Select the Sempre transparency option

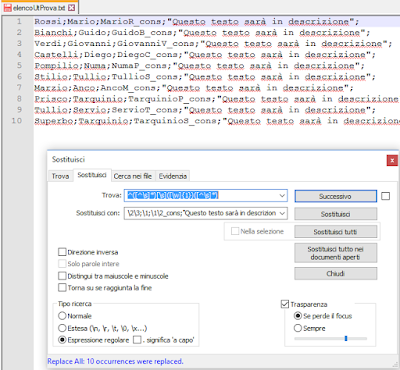click(x=298, y=328)
